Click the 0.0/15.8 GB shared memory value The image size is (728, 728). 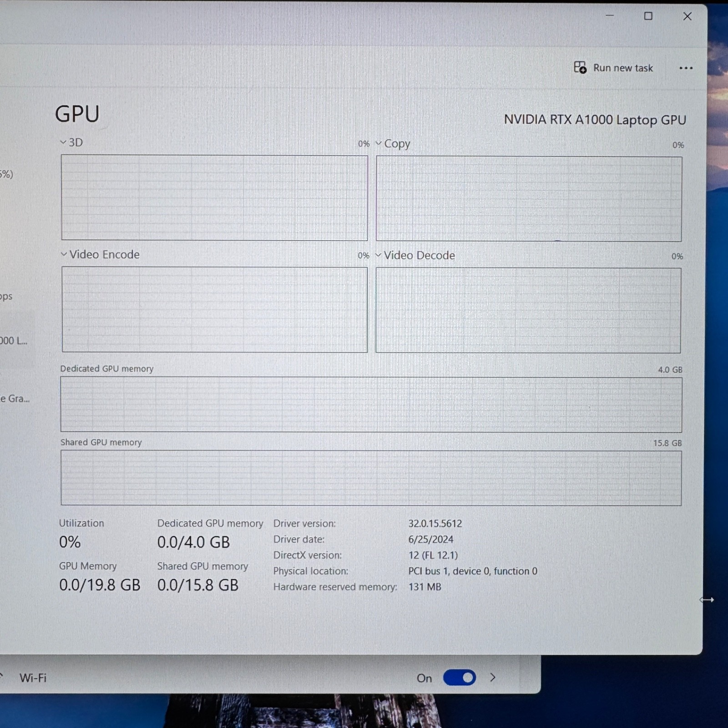(198, 585)
